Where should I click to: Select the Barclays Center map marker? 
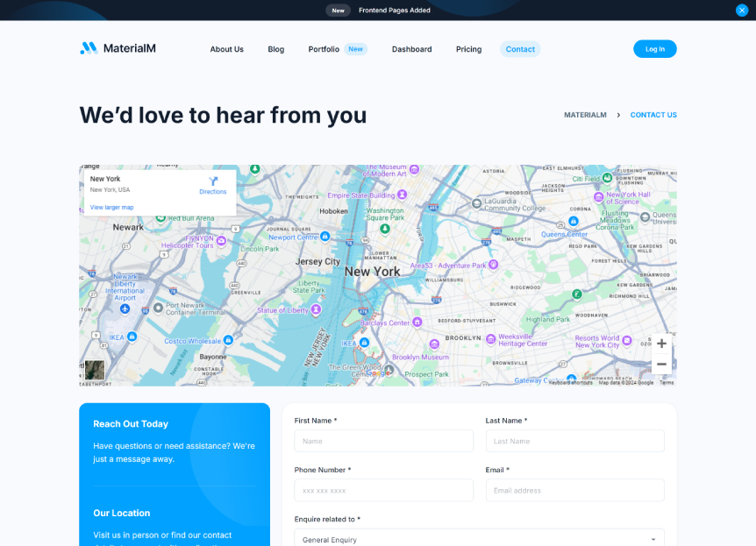(416, 323)
